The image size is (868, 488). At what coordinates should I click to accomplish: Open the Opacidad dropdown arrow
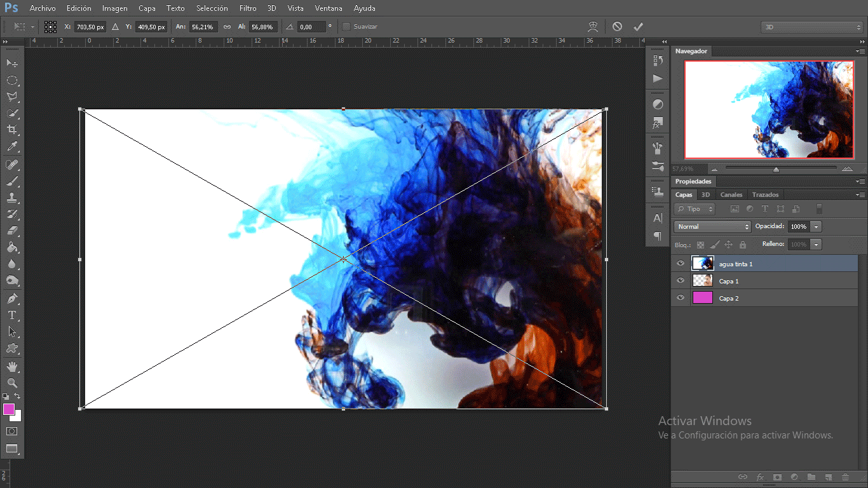[x=817, y=226]
